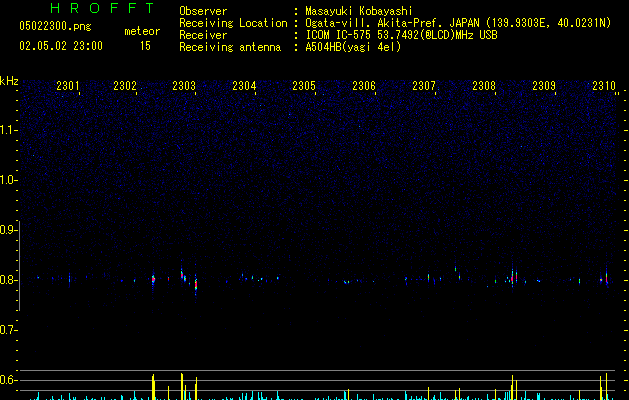Click the 0.9 kHz axis label

[x=9, y=230]
